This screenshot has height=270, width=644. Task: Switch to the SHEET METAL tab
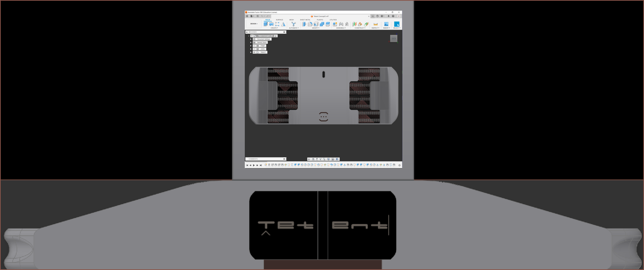[x=305, y=20]
